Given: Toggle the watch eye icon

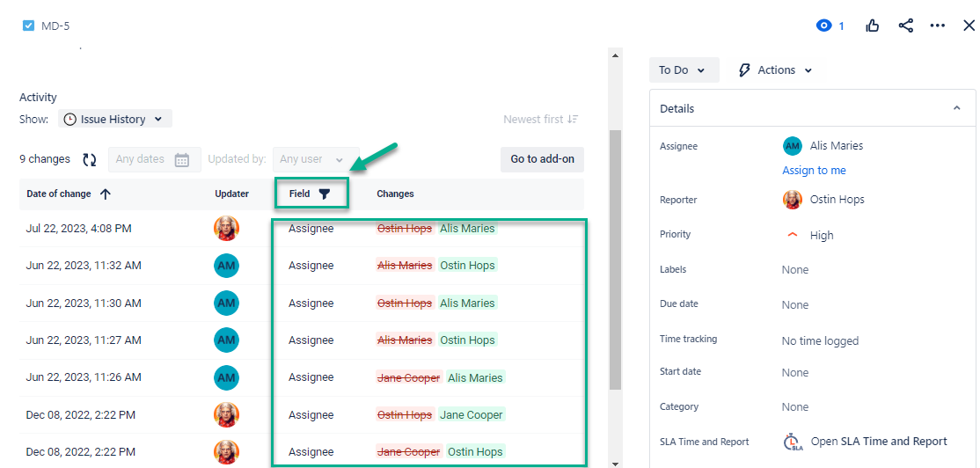Looking at the screenshot, I should coord(824,26).
